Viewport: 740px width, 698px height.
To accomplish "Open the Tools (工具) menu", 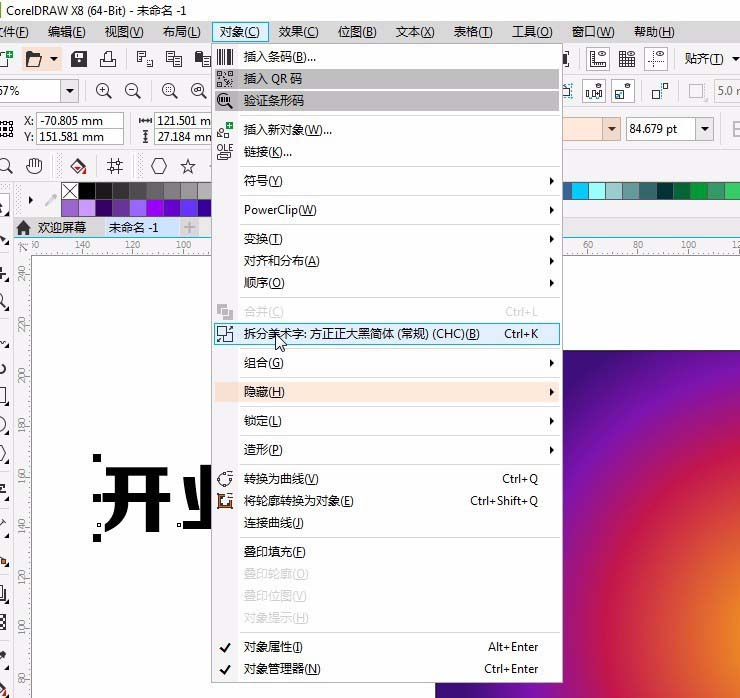I will (532, 32).
